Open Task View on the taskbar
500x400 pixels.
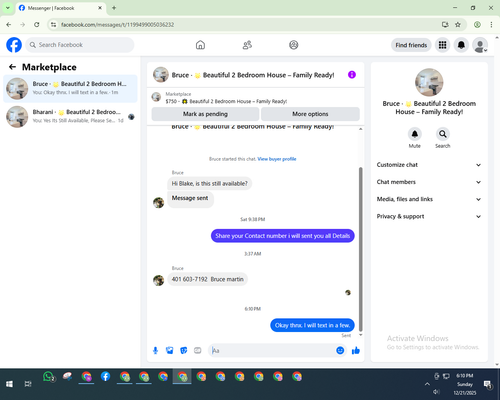(x=28, y=384)
